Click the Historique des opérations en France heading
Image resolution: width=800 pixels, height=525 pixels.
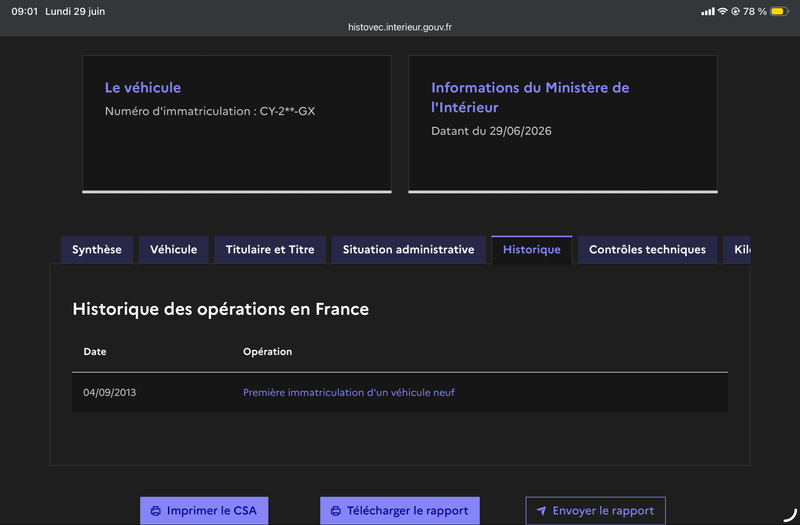pos(220,309)
